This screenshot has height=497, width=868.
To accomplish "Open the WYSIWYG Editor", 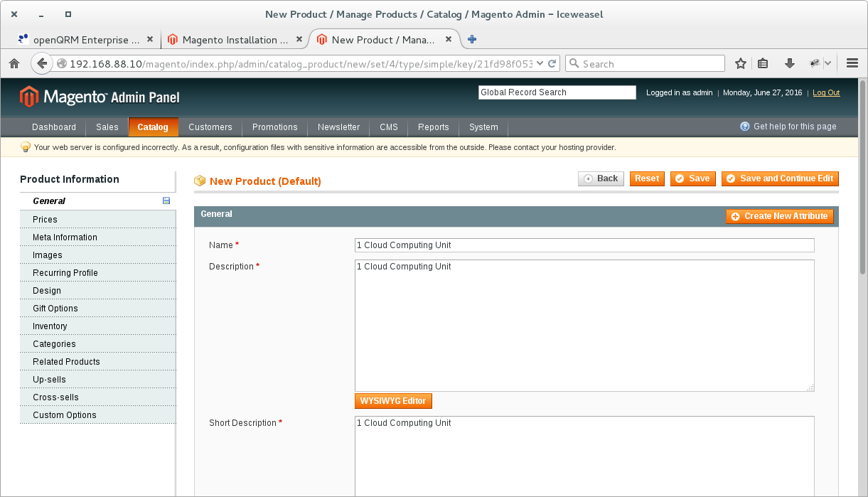I will click(393, 401).
